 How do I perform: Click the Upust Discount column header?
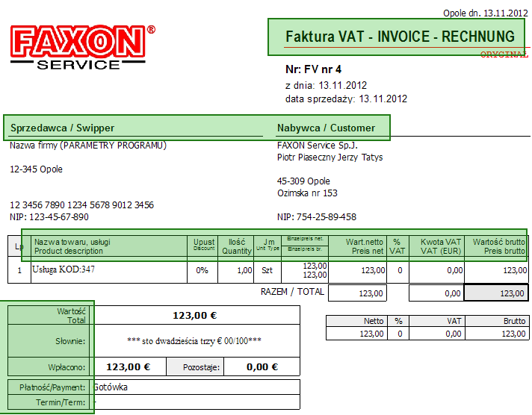point(202,246)
